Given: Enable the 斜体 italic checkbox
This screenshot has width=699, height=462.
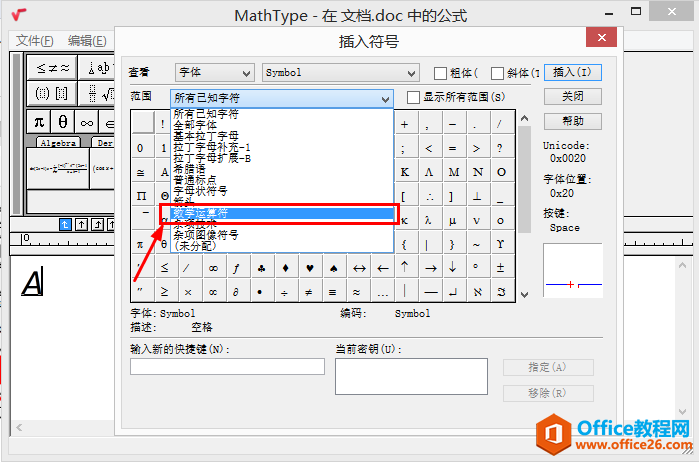Looking at the screenshot, I should coord(497,73).
